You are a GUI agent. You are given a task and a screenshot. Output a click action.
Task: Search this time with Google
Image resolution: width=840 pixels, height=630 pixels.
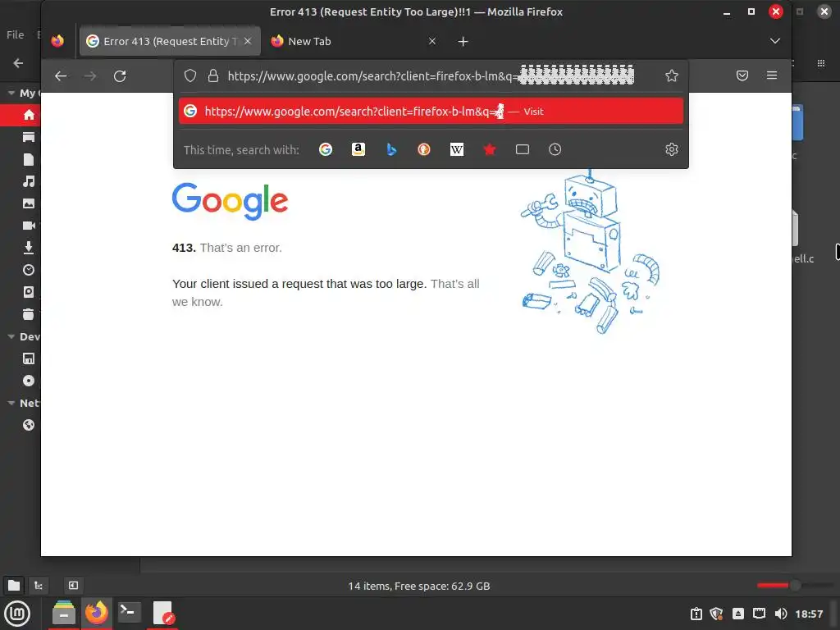[x=326, y=149]
